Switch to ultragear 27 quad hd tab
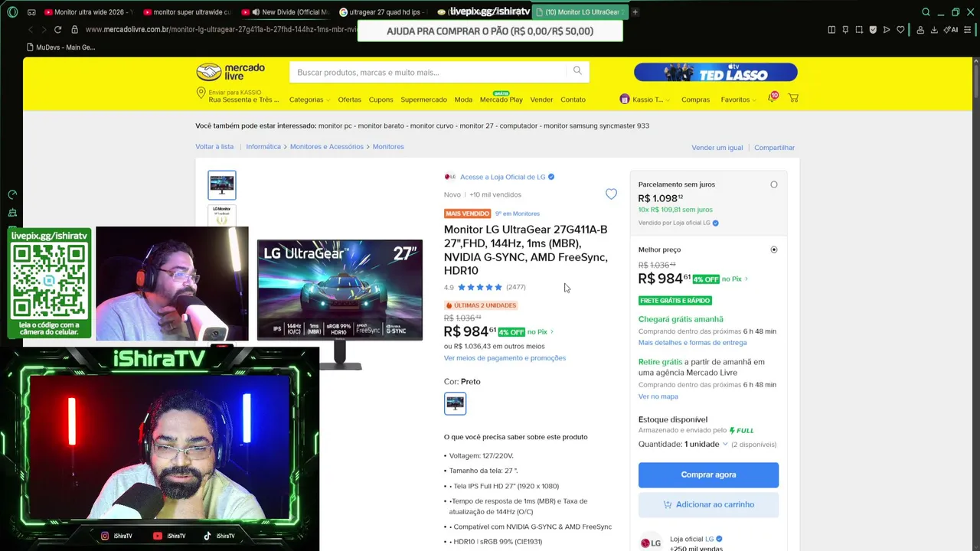The image size is (980, 551). (383, 12)
